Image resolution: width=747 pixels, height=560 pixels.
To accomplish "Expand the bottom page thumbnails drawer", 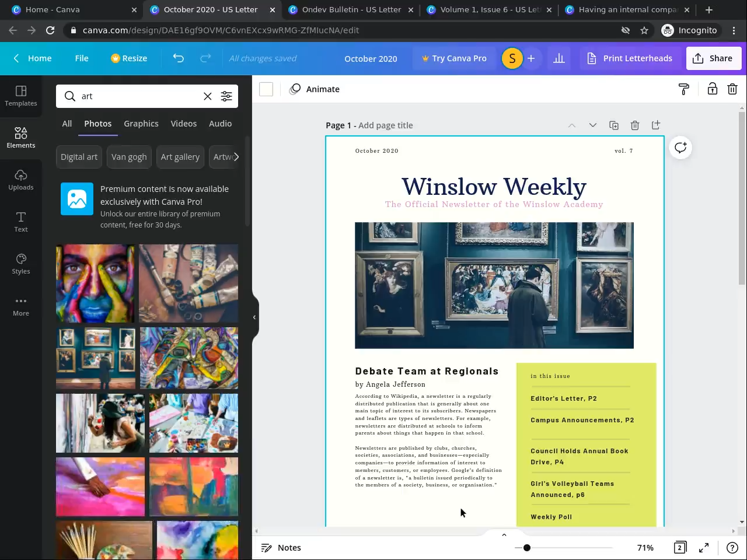I will click(504, 534).
